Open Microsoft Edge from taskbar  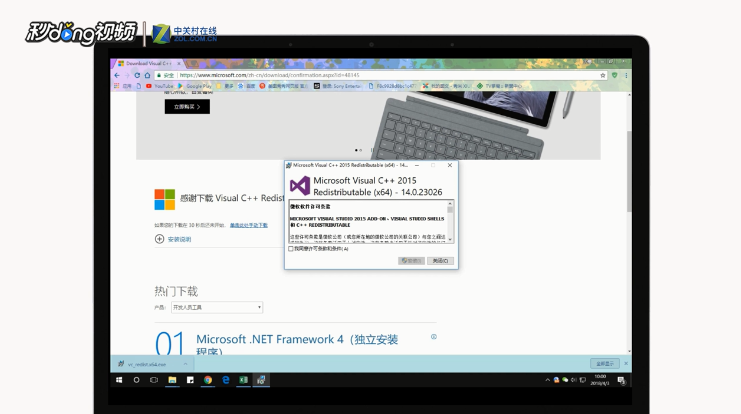[226, 380]
